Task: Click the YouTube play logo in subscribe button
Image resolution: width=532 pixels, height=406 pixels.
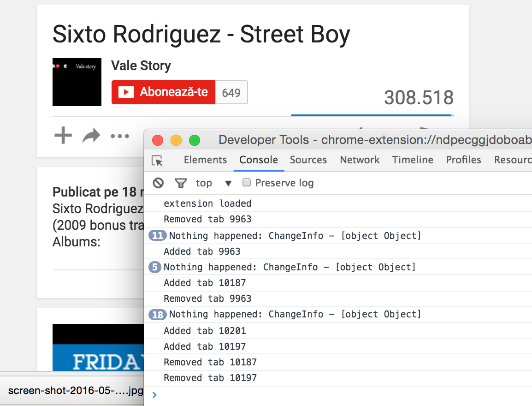Action: pyautogui.click(x=126, y=92)
